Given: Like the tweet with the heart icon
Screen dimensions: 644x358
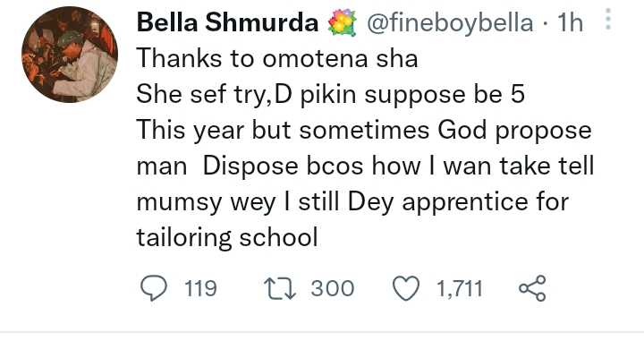Looking at the screenshot, I should pyautogui.click(x=407, y=288).
